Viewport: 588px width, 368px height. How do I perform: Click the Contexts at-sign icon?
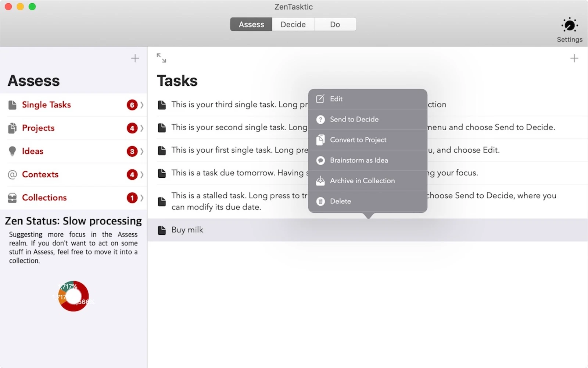click(12, 174)
